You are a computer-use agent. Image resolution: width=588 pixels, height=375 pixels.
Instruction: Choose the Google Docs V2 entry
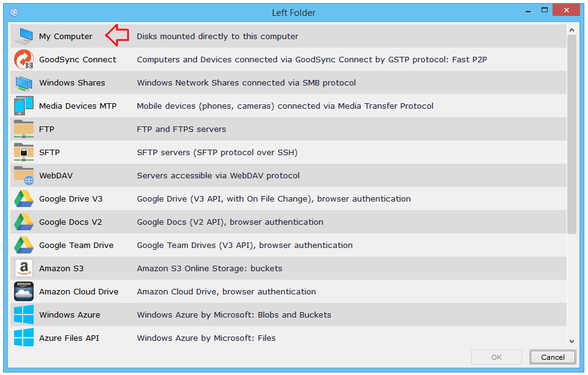pyautogui.click(x=70, y=222)
